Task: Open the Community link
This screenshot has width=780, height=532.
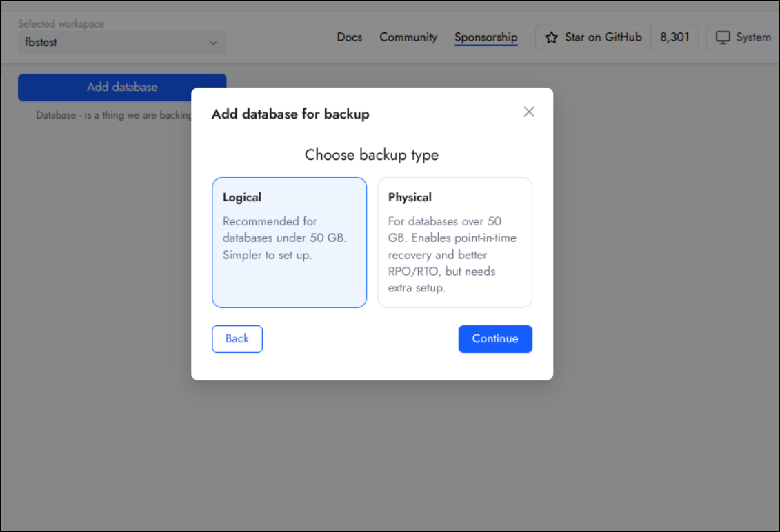Action: point(408,37)
